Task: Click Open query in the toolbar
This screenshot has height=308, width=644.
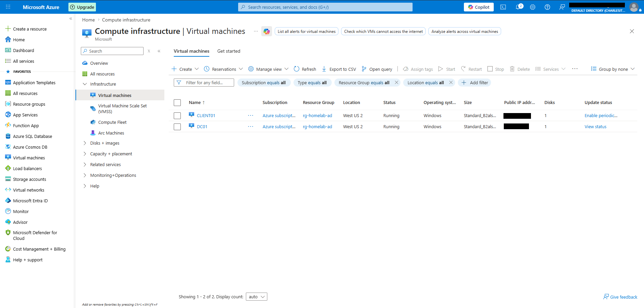Action: (377, 69)
